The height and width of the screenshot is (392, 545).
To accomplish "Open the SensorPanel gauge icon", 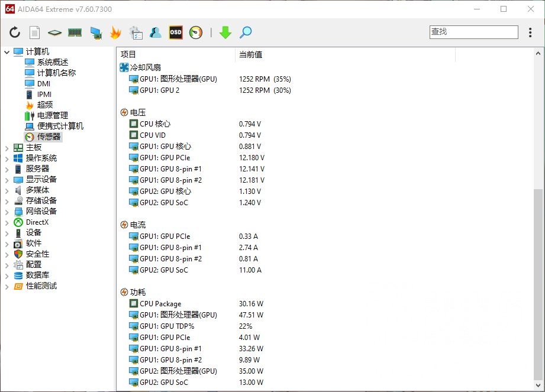I will point(195,33).
